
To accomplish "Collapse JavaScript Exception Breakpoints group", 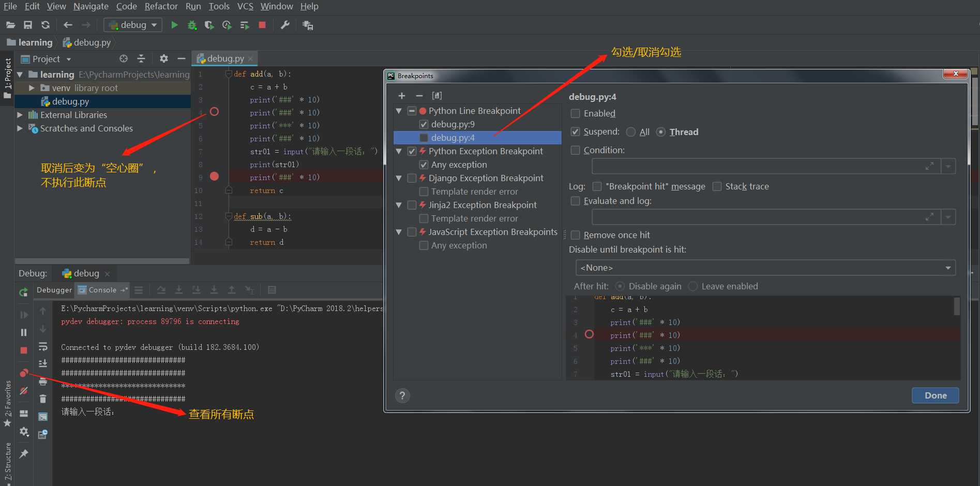I will point(399,232).
